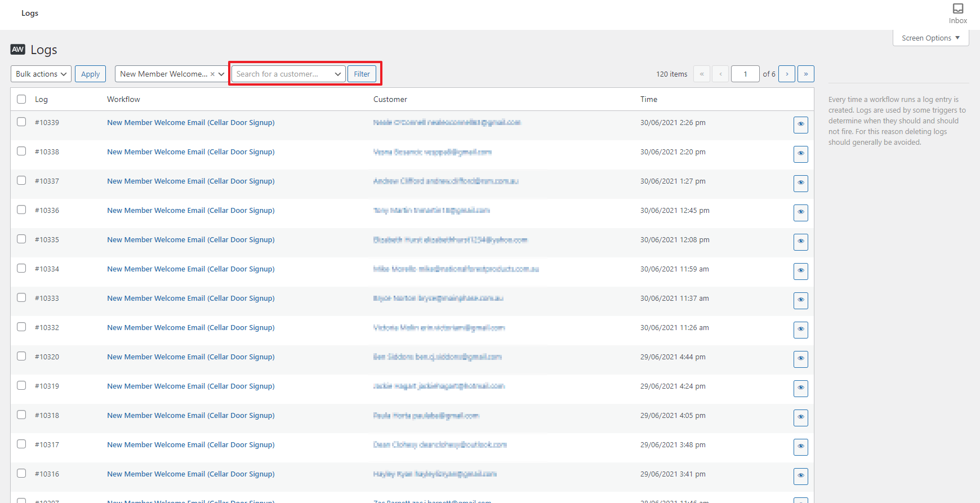View log #10339 details eye icon
Viewport: 980px width, 503px height.
point(800,124)
